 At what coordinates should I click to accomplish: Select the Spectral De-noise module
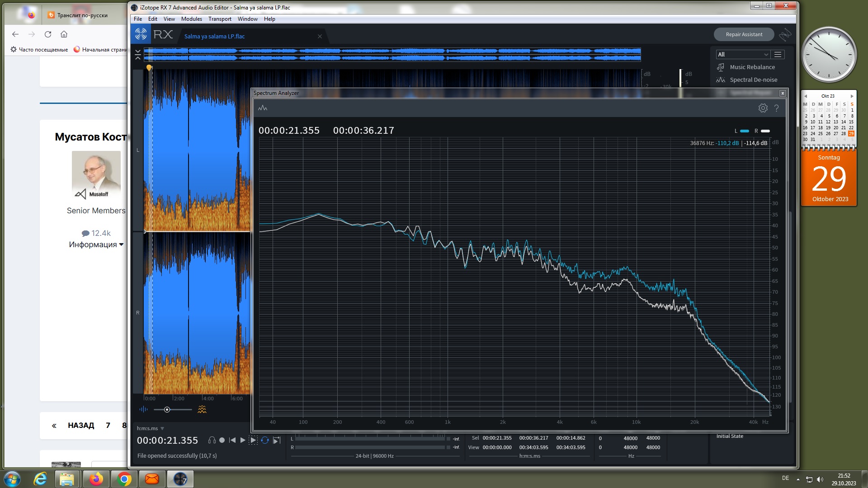tap(753, 80)
